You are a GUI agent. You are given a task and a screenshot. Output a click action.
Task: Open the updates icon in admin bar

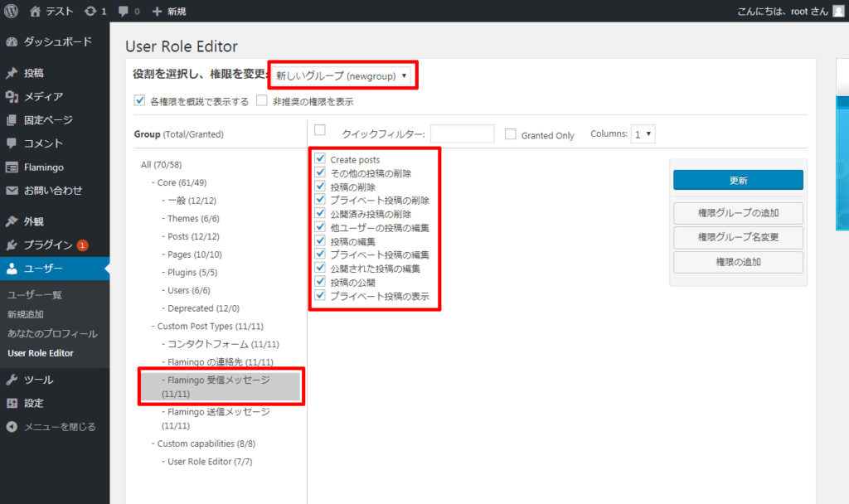tap(90, 11)
